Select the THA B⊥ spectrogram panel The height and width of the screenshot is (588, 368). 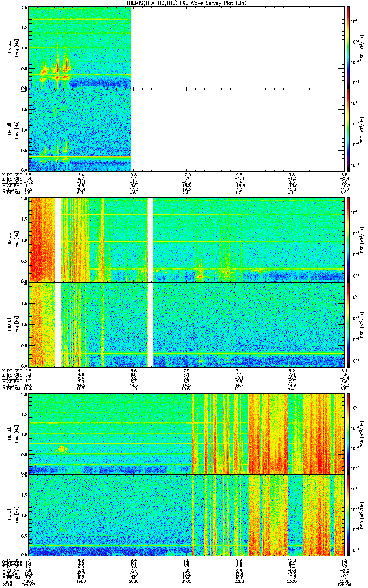pyautogui.click(x=187, y=48)
